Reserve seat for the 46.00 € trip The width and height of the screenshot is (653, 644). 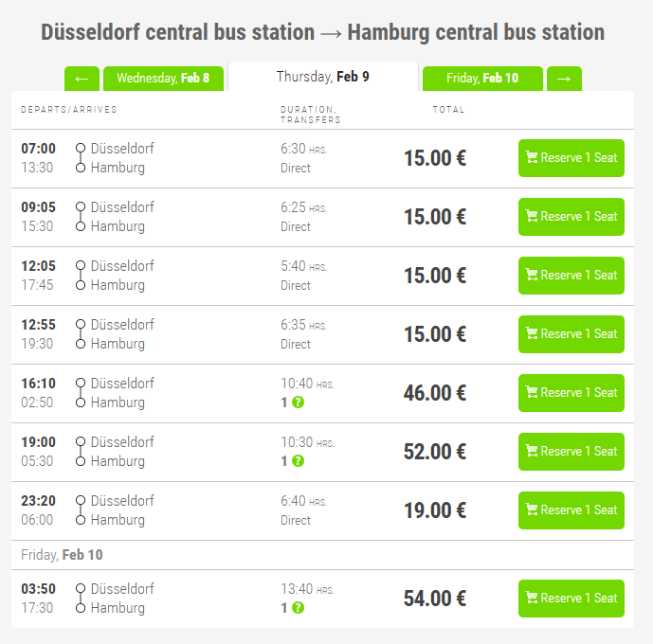point(571,393)
